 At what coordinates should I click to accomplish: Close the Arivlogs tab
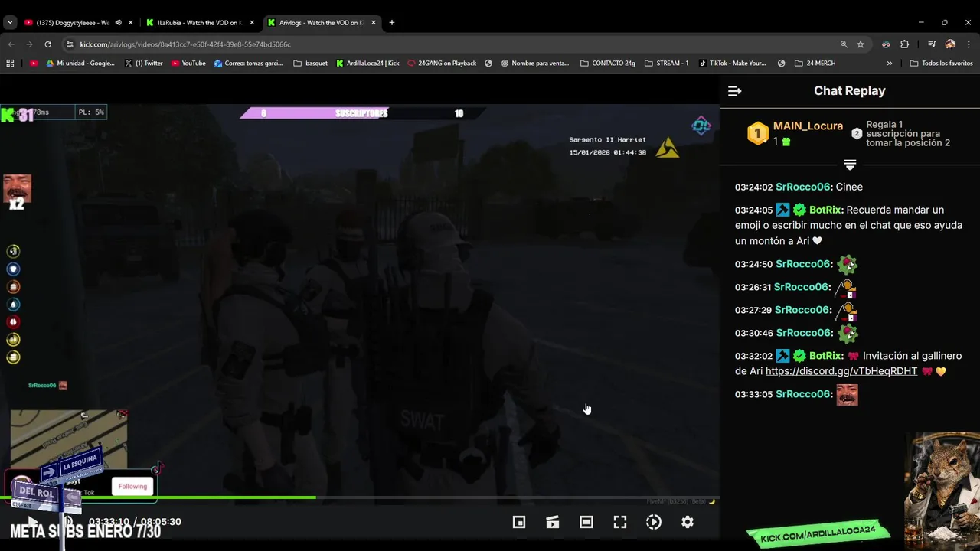click(x=374, y=23)
